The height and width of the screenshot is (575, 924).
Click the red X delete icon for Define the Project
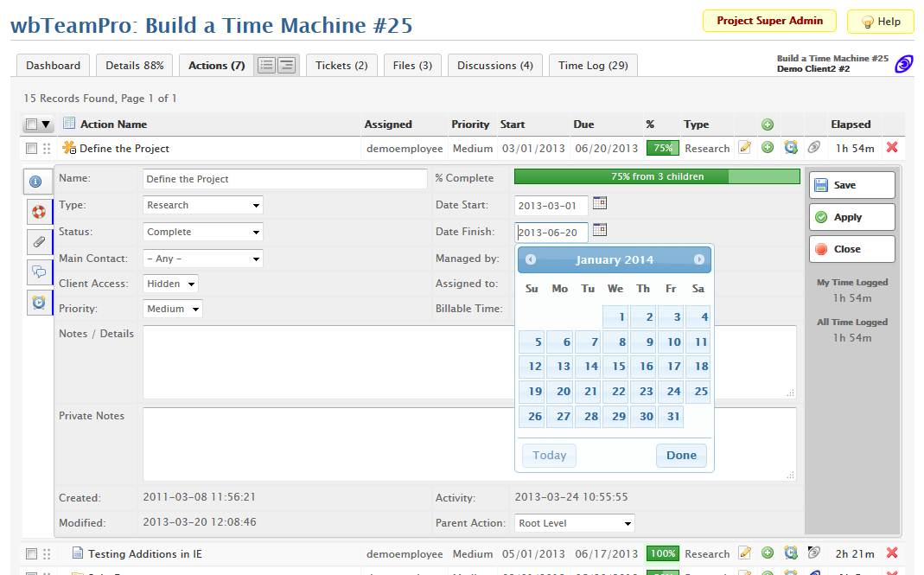(x=892, y=148)
